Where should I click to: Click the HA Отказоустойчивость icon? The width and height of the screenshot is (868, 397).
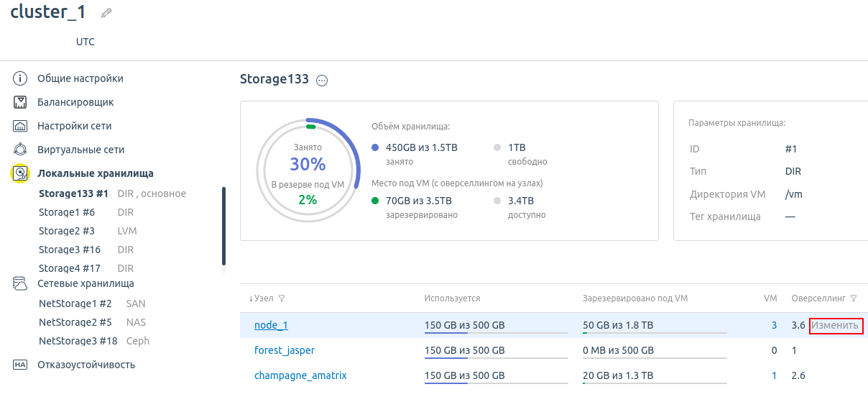pyautogui.click(x=21, y=365)
